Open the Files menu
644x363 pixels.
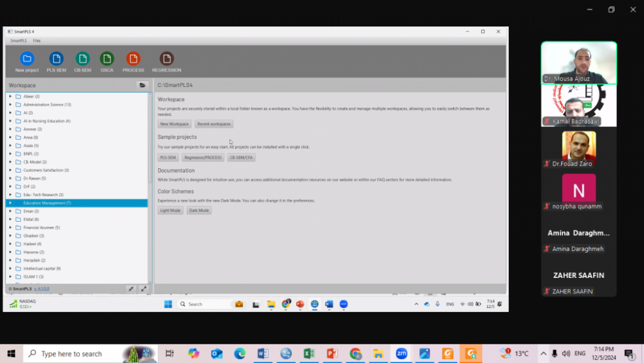click(x=37, y=41)
